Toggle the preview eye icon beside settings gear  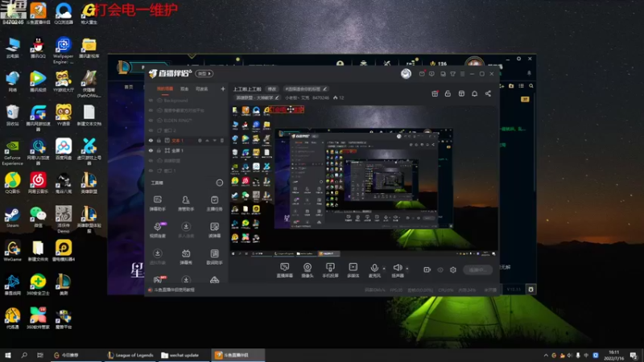(440, 269)
